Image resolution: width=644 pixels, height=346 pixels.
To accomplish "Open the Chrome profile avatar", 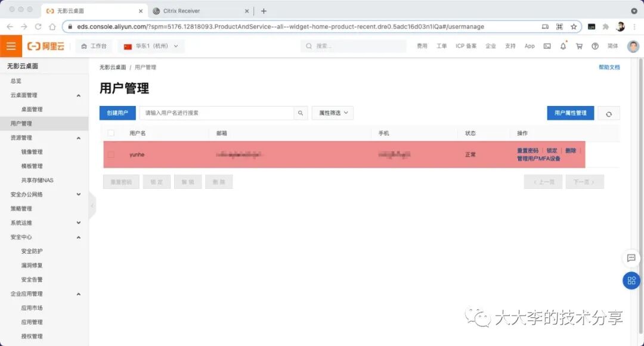I will (x=620, y=27).
